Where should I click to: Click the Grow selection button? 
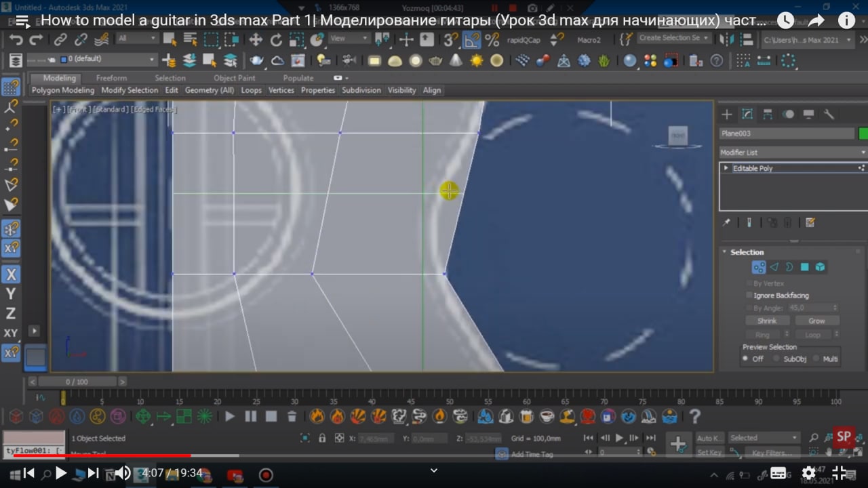coord(816,321)
